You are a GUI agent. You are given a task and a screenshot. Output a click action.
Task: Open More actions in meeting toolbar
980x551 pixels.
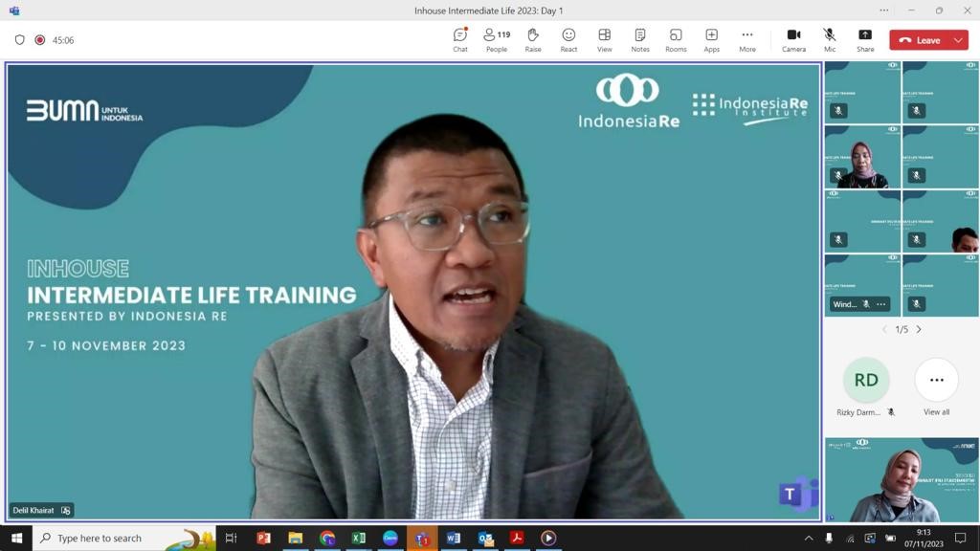746,40
